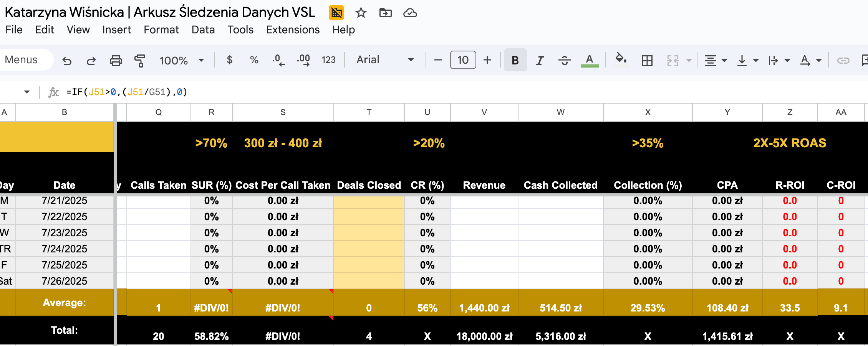Click total cash collected 5,316.00 zł
Image resolution: width=868 pixels, height=346 pixels.
561,336
